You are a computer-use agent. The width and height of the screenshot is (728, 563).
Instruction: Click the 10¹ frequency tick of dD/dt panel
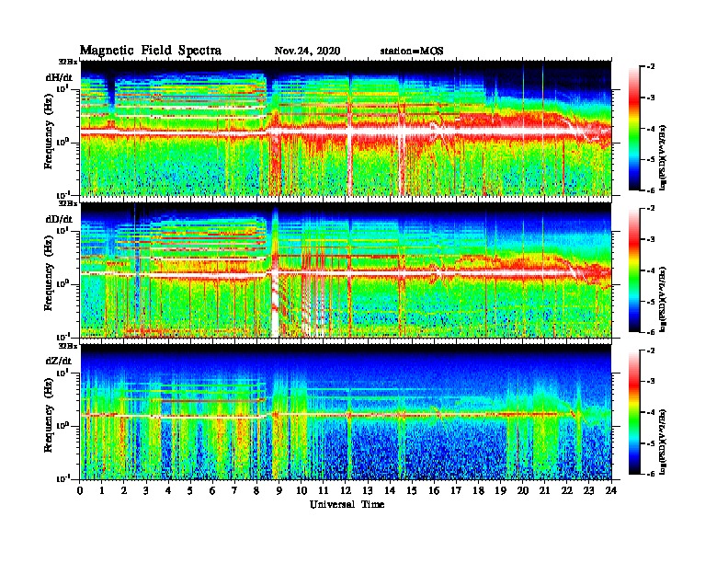[63, 231]
